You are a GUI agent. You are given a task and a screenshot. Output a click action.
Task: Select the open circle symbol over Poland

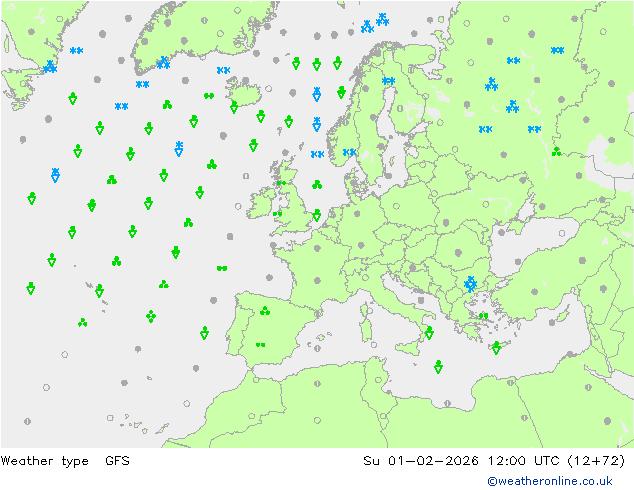[x=396, y=206]
